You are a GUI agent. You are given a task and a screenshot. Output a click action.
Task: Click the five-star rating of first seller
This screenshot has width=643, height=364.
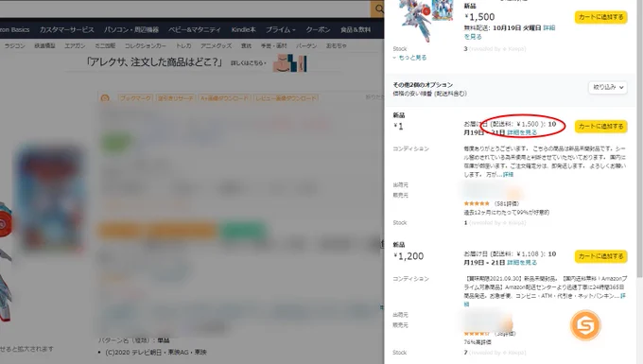(477, 203)
